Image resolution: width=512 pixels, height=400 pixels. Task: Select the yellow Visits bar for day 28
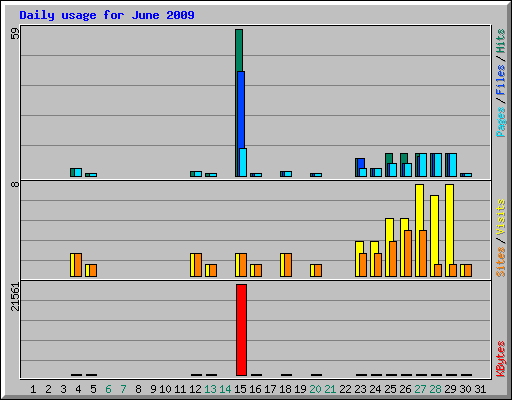[x=434, y=230]
